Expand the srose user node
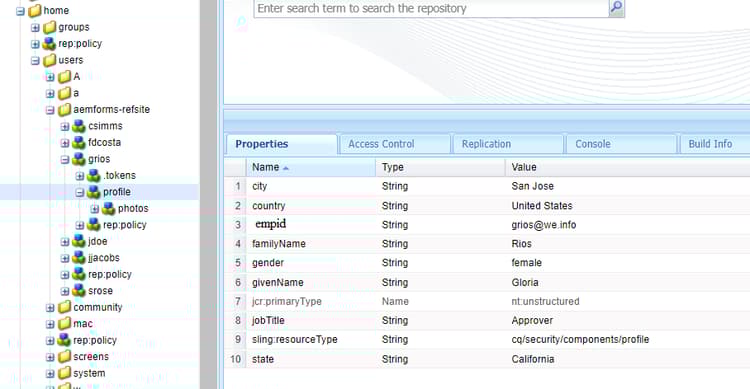This screenshot has width=750, height=389. (x=65, y=291)
